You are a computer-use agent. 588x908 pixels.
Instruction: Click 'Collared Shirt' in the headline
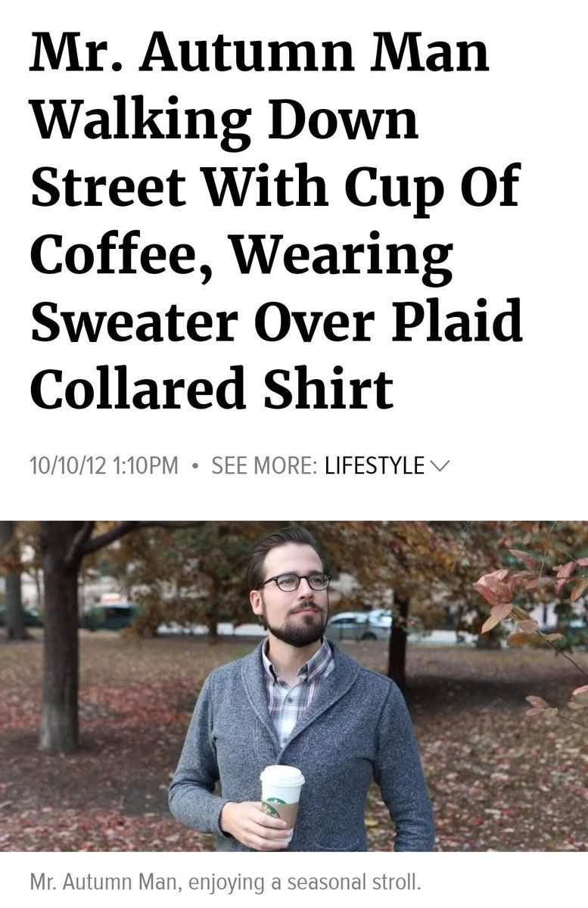click(212, 387)
